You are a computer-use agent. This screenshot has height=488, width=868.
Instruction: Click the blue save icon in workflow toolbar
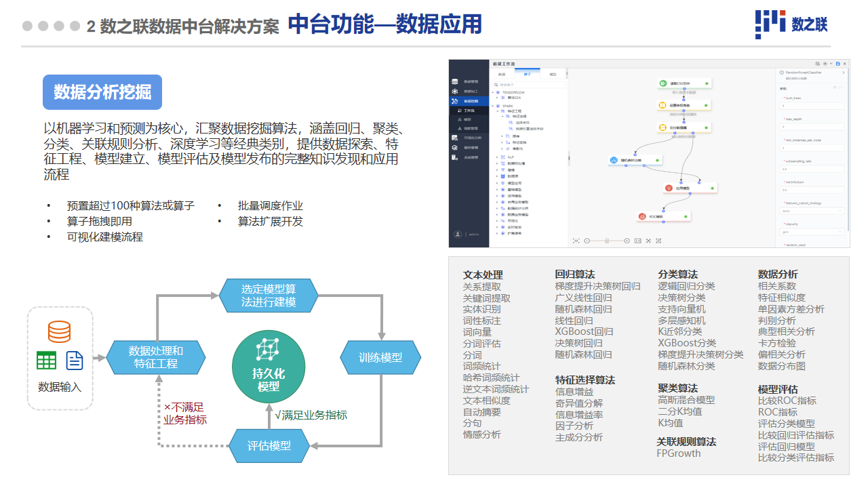pyautogui.click(x=837, y=63)
